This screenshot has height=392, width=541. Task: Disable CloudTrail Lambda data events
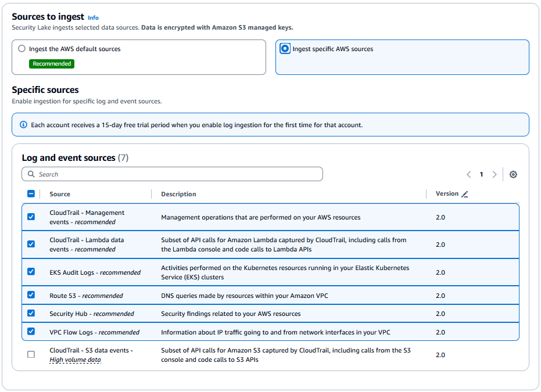click(x=31, y=244)
